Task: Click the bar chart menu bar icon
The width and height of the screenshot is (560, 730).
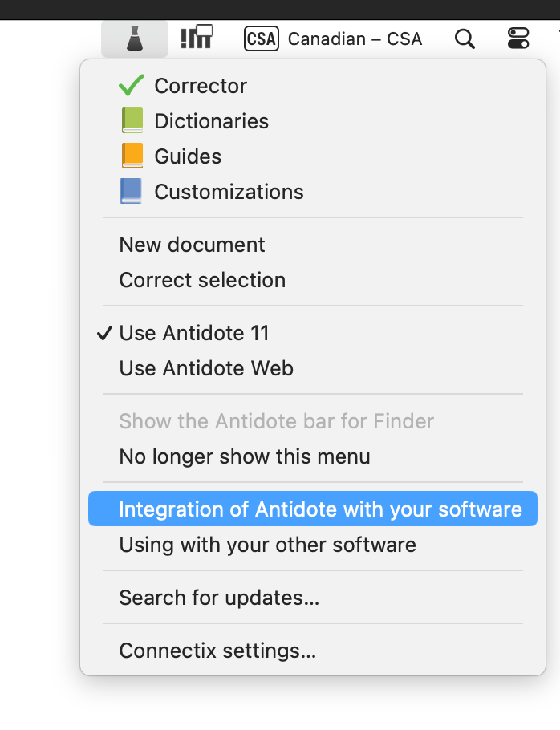Action: [x=197, y=38]
